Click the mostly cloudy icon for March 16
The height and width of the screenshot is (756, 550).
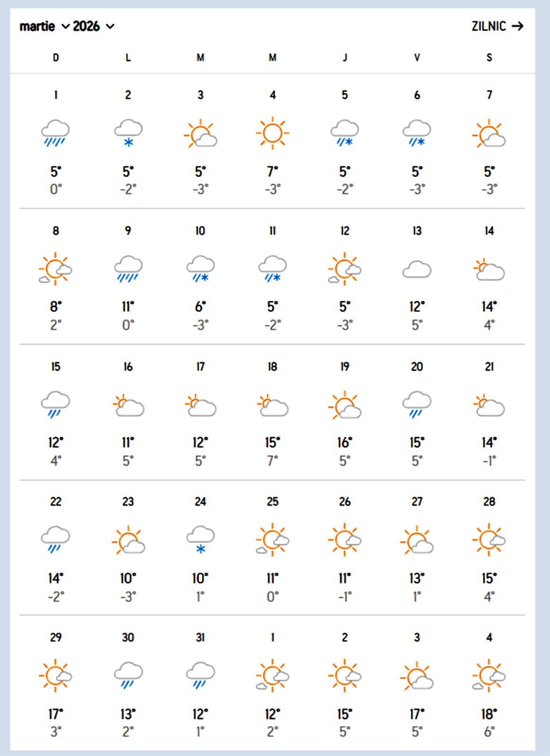tap(128, 405)
